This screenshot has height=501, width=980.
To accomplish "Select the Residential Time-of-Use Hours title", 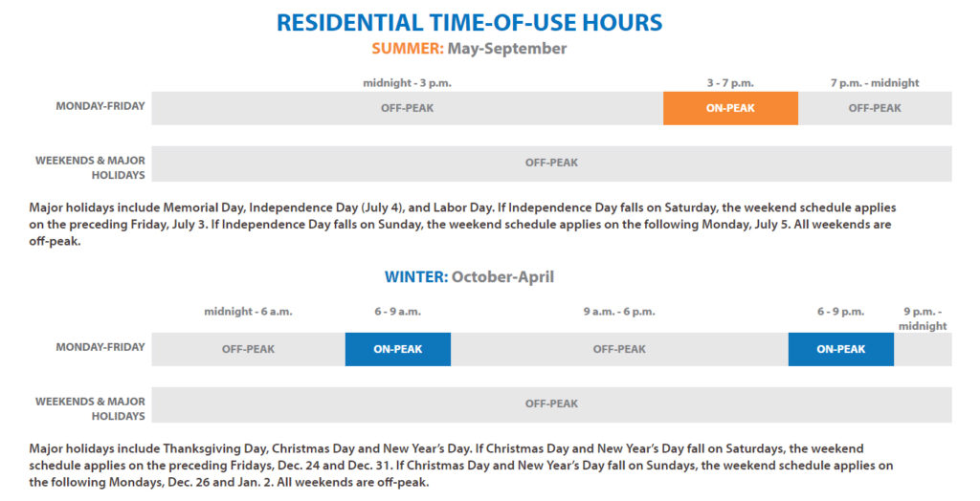I will pyautogui.click(x=469, y=23).
